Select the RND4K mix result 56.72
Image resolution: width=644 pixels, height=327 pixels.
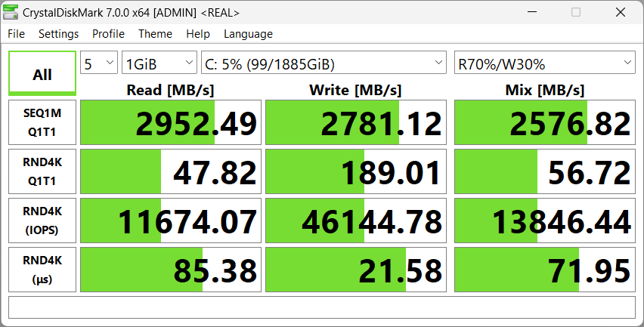(545, 171)
